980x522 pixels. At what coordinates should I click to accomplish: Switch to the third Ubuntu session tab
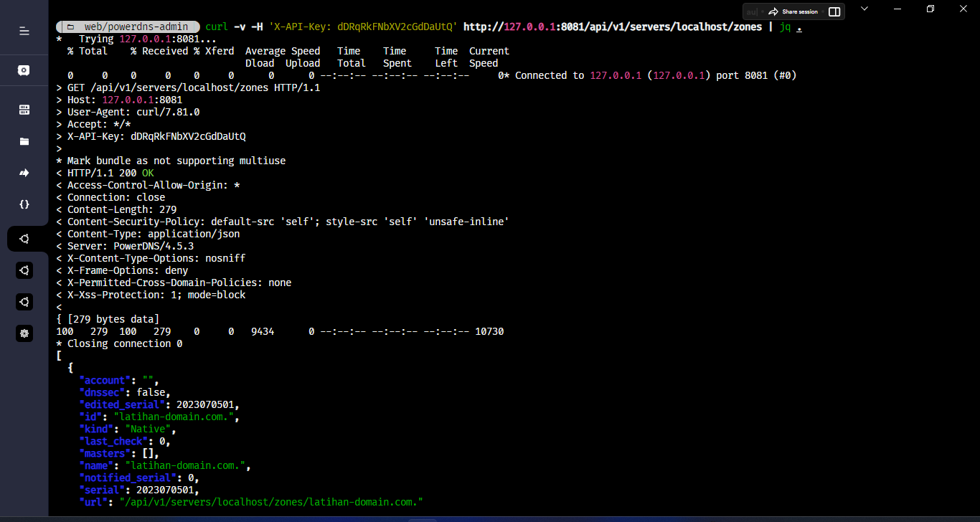tap(24, 302)
